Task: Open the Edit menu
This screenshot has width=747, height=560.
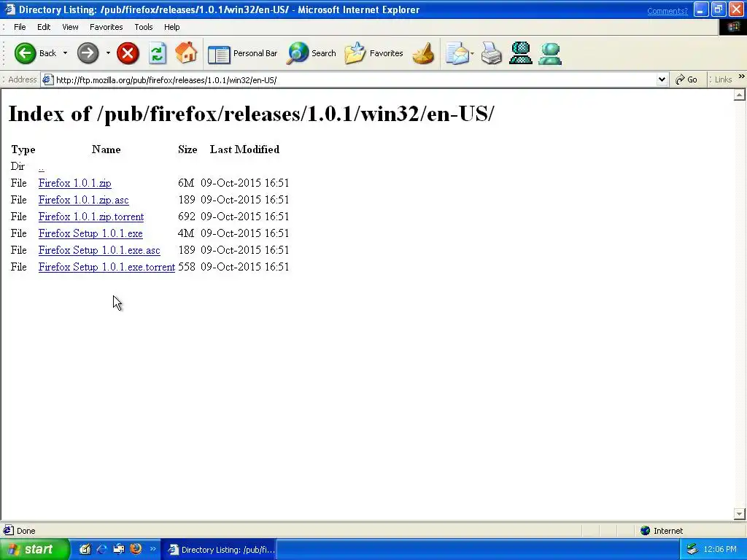Action: pyautogui.click(x=44, y=27)
